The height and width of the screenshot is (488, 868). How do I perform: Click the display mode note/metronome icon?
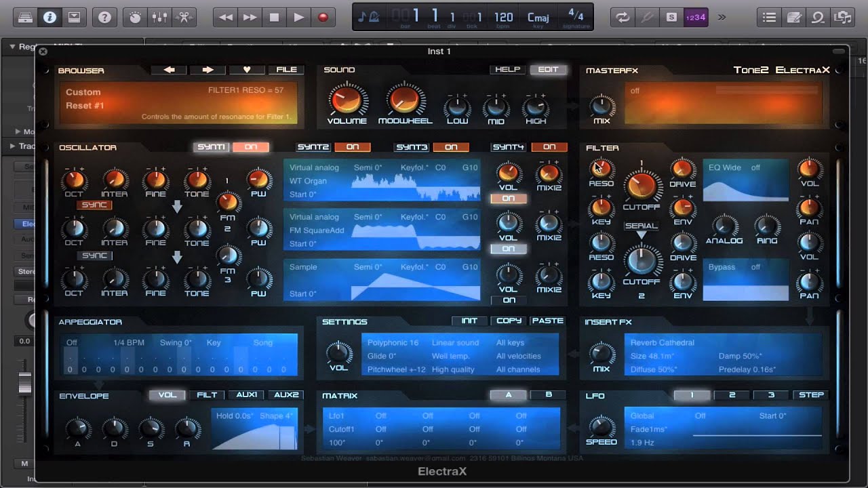(x=368, y=17)
